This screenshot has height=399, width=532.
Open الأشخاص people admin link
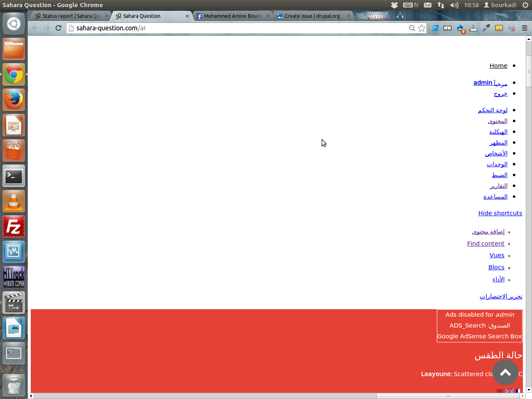(496, 153)
